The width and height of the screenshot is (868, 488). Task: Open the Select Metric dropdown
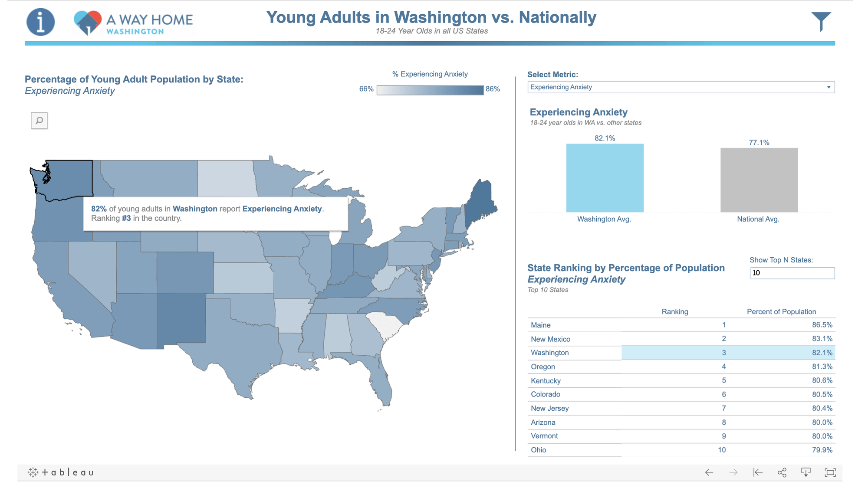pyautogui.click(x=681, y=87)
